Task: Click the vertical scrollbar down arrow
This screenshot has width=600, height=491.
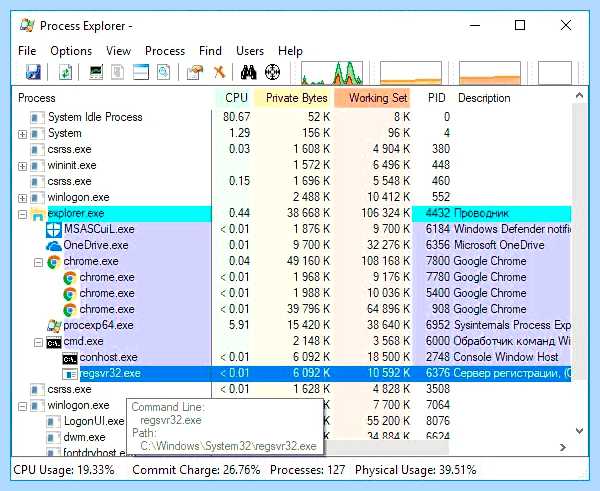Action: (579, 431)
